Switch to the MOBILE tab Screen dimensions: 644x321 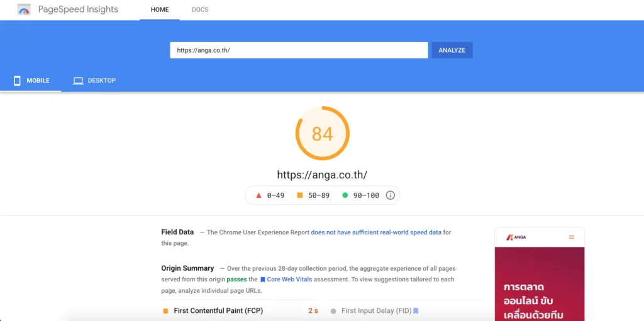[x=31, y=80]
